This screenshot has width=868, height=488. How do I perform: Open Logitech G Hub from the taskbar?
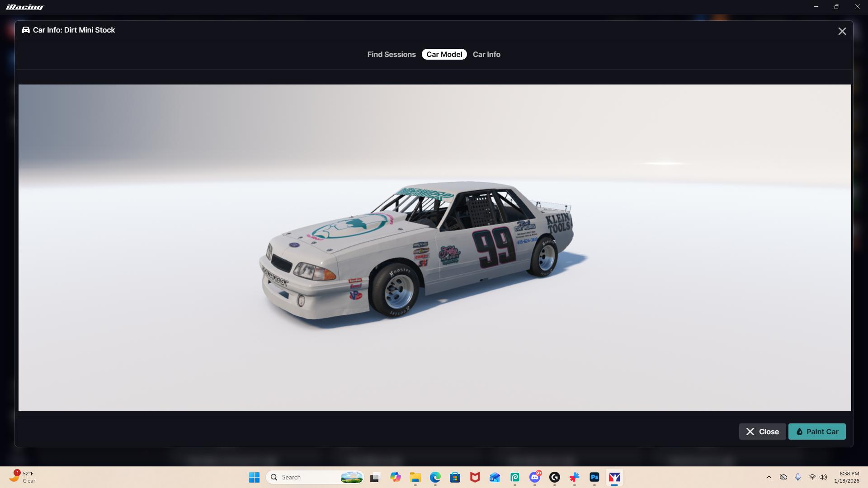[x=555, y=477]
